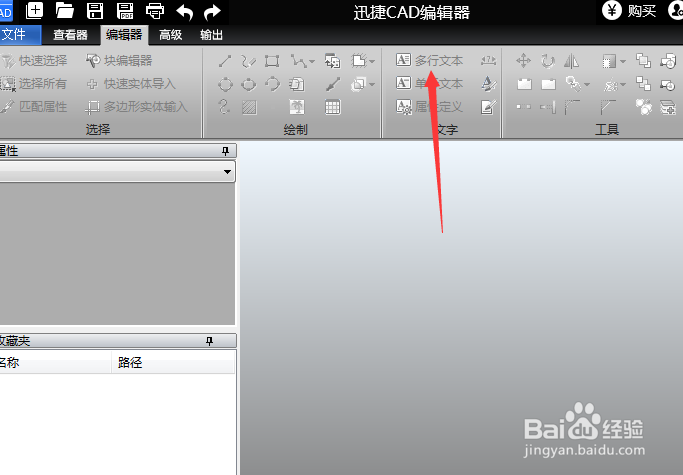Screen dimensions: 683x475
Task: Choose the freehand squiggle pencil tool
Action: (248, 61)
